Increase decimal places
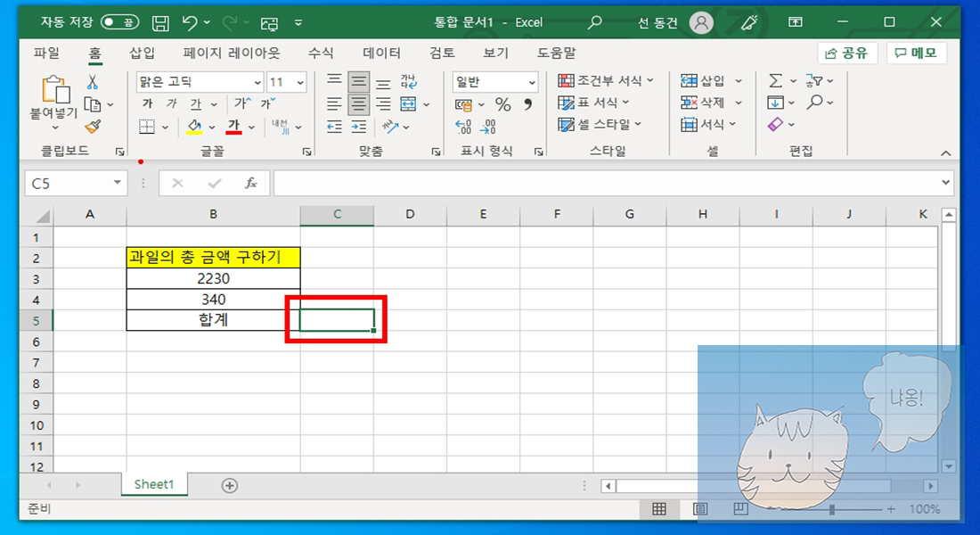This screenshot has width=980, height=535. click(x=463, y=127)
